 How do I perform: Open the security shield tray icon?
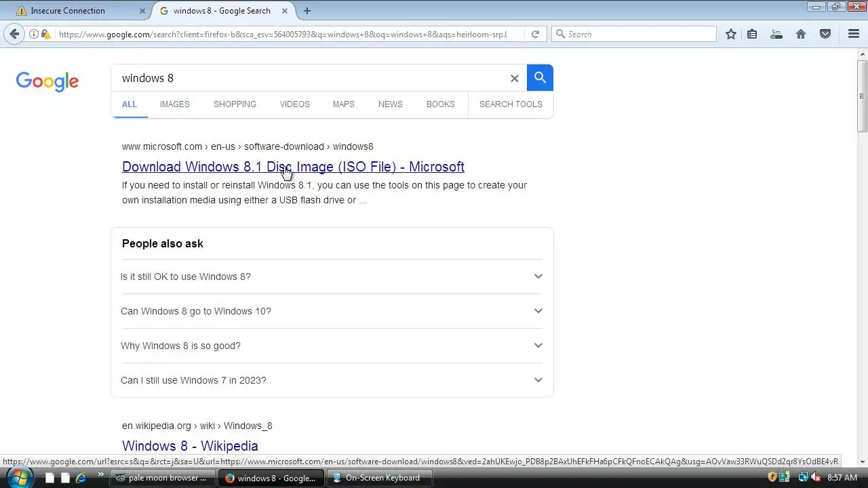click(x=772, y=478)
